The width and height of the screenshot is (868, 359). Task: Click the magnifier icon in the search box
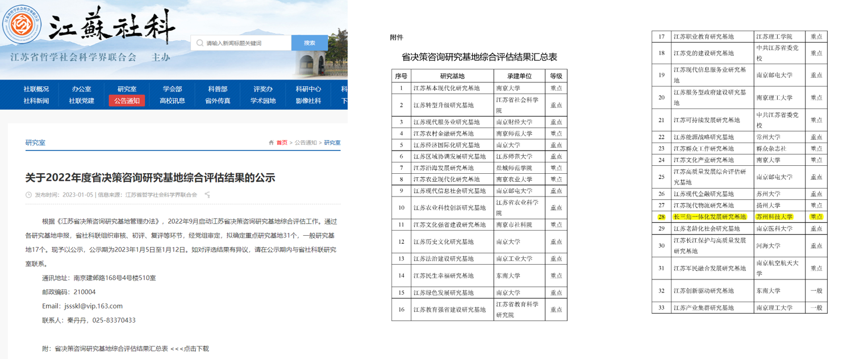pyautogui.click(x=200, y=43)
